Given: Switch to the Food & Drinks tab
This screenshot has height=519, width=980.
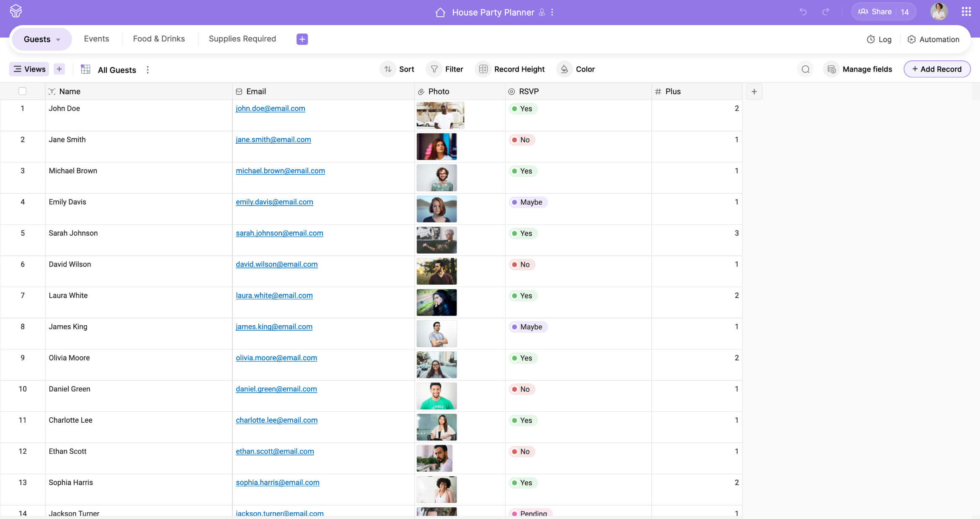Looking at the screenshot, I should pos(159,39).
